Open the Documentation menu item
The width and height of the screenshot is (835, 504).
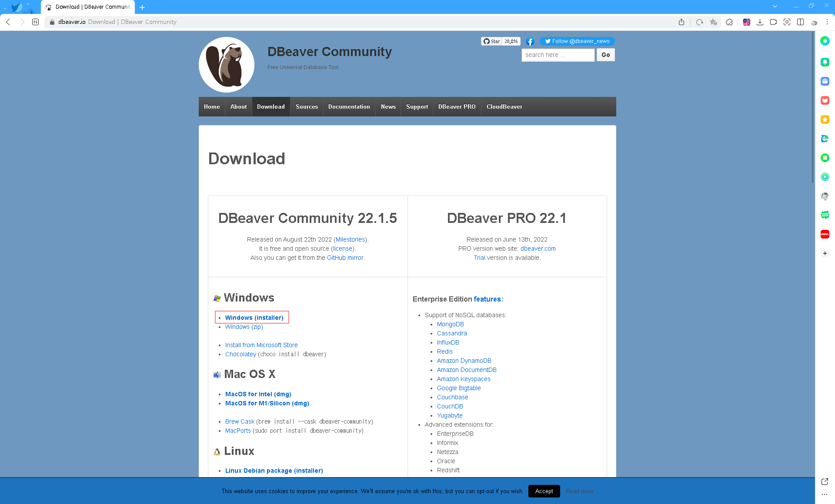coord(349,107)
